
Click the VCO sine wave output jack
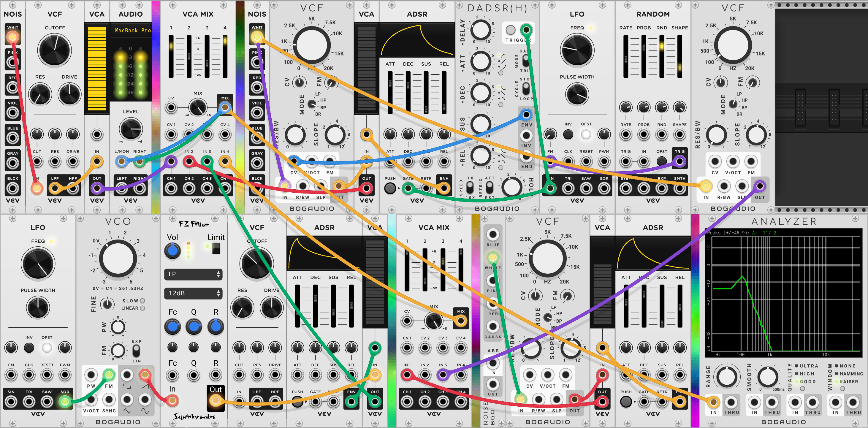pyautogui.click(x=145, y=400)
